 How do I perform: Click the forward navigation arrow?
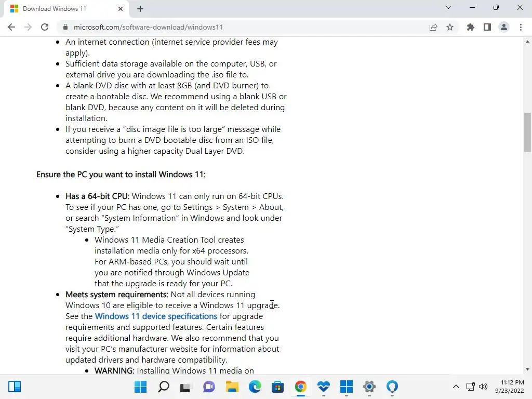click(28, 27)
